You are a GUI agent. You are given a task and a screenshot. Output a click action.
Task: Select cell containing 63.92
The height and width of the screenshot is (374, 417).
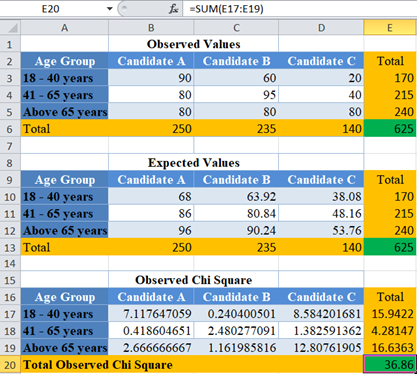pyautogui.click(x=236, y=197)
